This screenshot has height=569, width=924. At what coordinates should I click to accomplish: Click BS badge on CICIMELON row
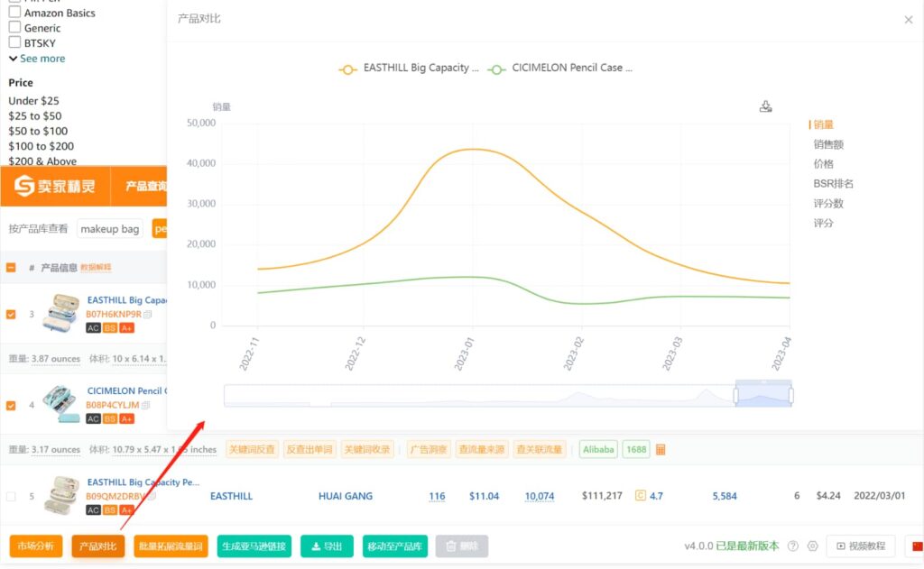pos(109,418)
